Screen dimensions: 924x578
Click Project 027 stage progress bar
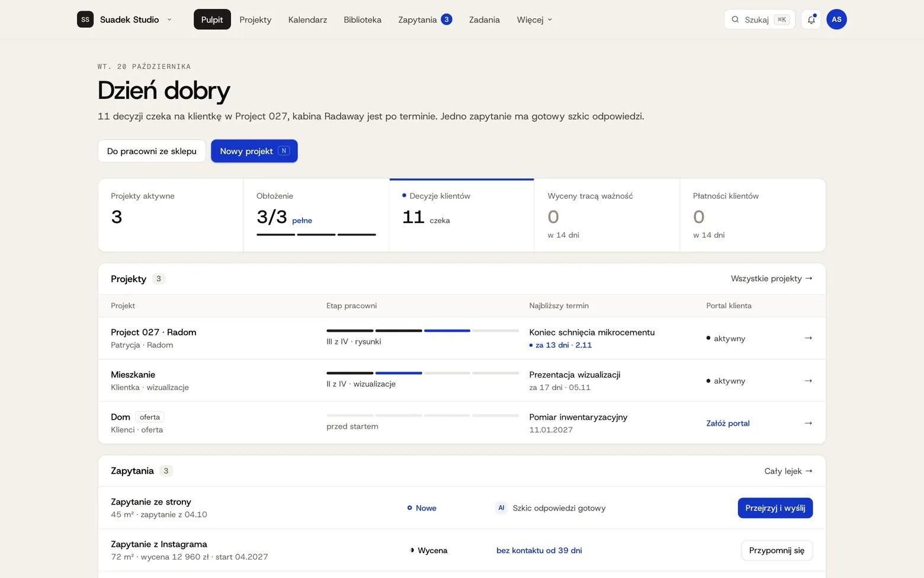422,330
